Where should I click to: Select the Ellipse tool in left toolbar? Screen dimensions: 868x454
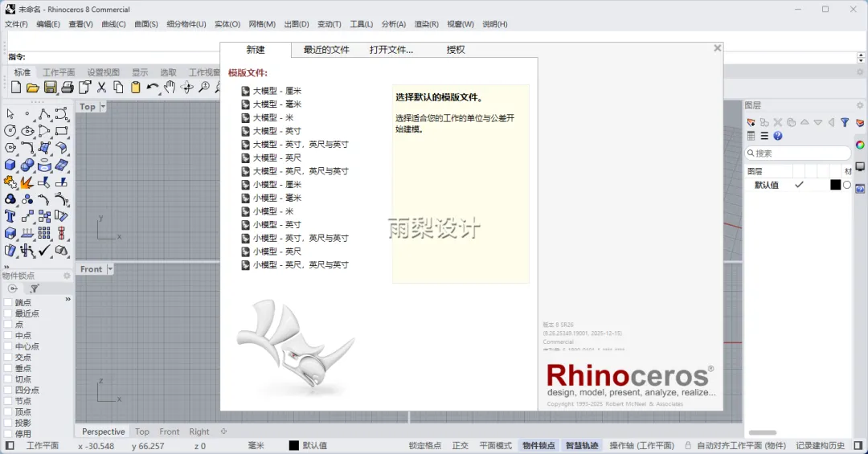[x=27, y=131]
